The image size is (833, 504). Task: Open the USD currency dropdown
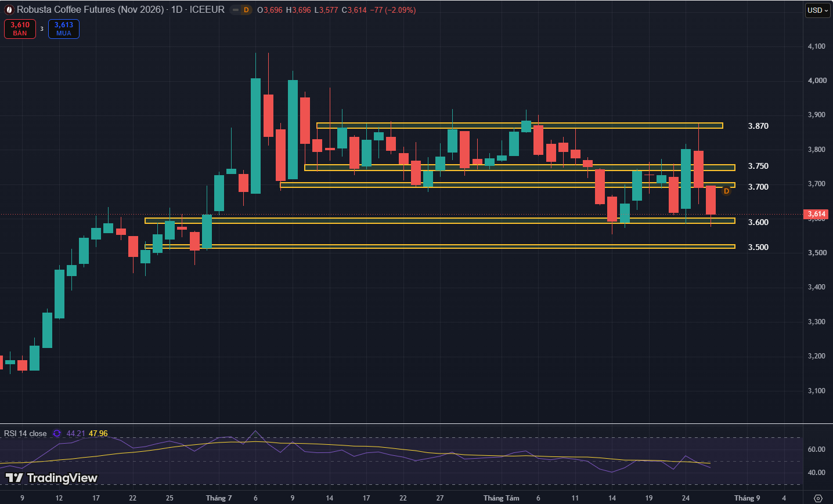click(x=818, y=10)
